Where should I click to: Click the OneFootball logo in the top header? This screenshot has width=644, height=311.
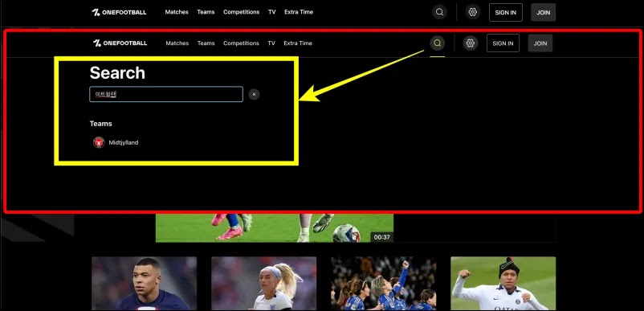pos(119,12)
